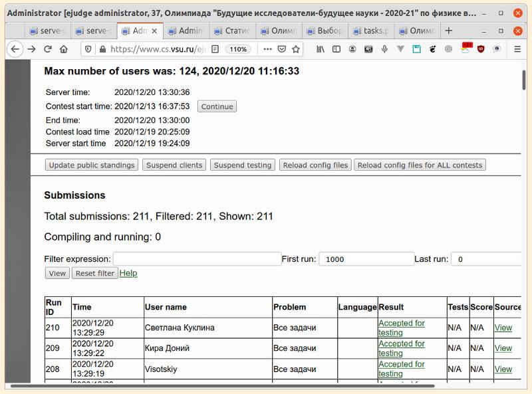Click the padlock site security icon
The height and width of the screenshot is (394, 532).
pos(102,49)
